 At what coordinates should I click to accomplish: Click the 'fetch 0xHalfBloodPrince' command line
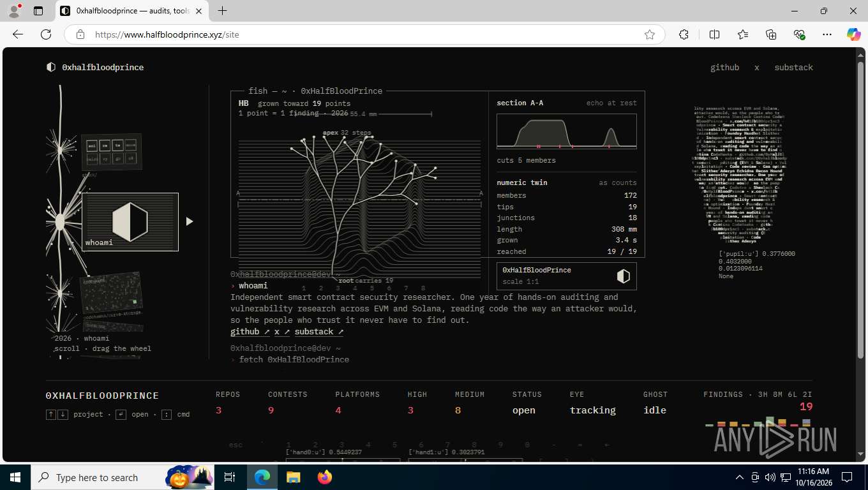pos(294,360)
